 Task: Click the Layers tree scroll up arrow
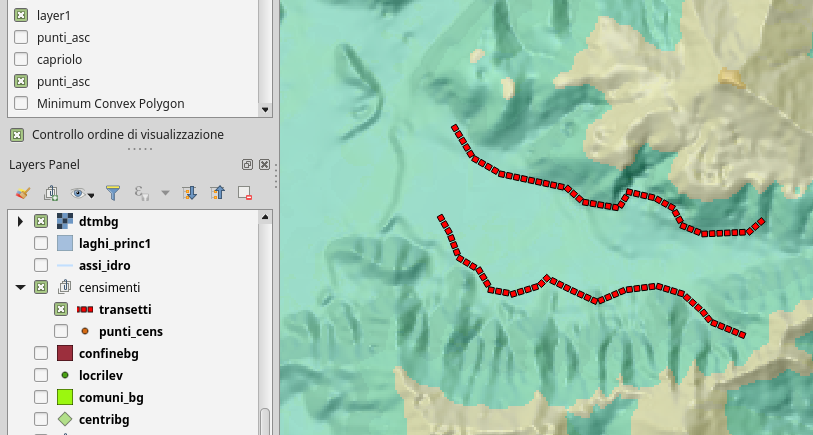[x=265, y=217]
